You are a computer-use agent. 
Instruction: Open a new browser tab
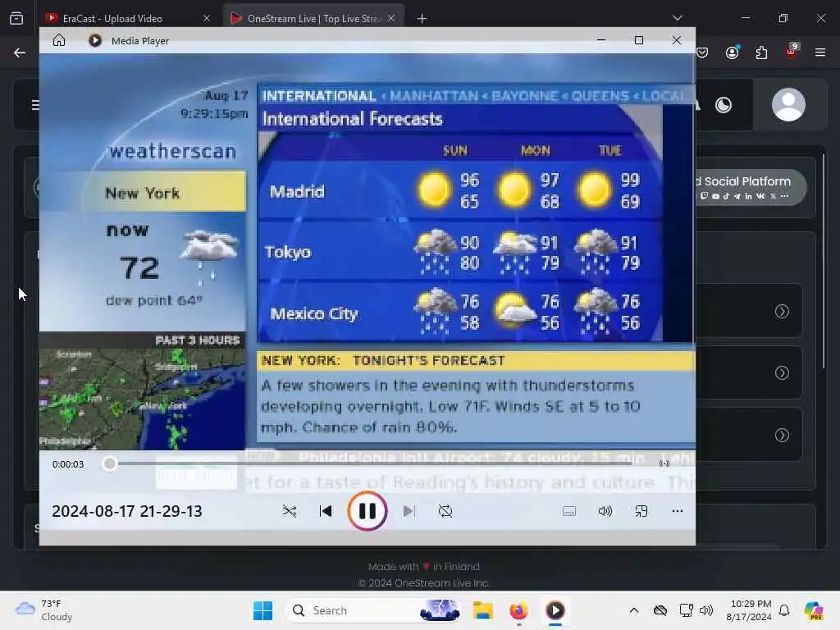tap(422, 19)
